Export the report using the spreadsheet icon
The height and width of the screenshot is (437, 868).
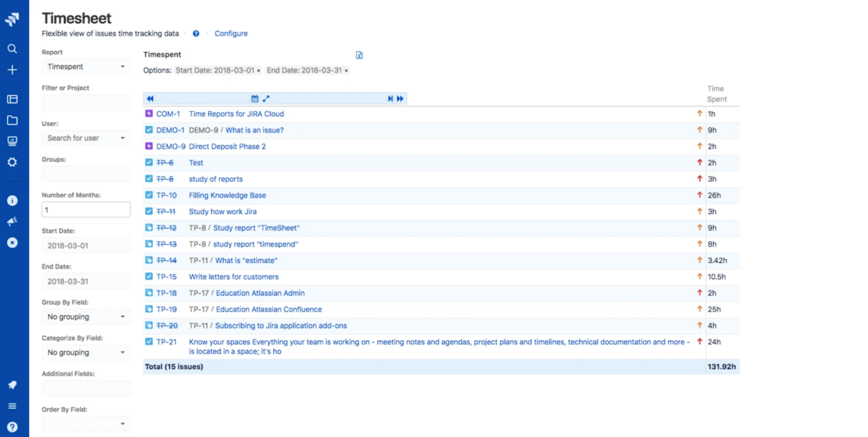tap(359, 55)
